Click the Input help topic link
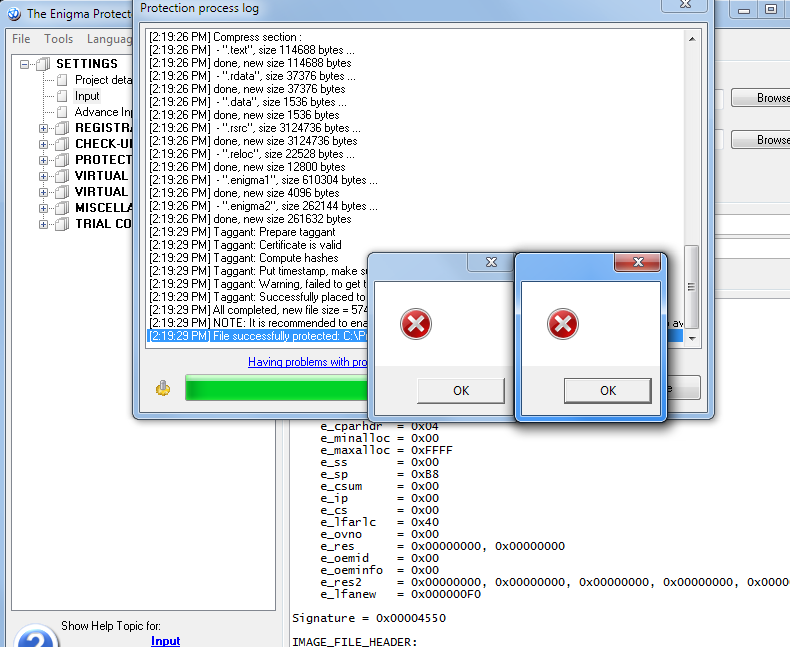790x647 pixels. [165, 641]
